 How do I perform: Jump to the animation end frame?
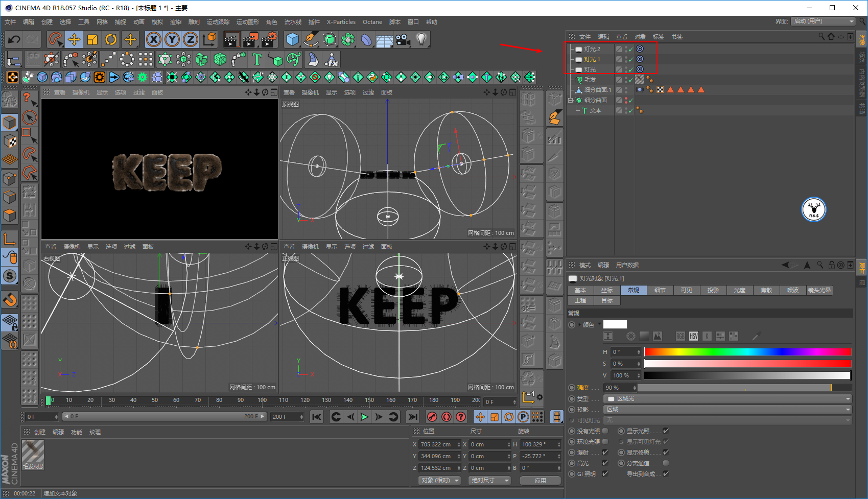tap(413, 417)
